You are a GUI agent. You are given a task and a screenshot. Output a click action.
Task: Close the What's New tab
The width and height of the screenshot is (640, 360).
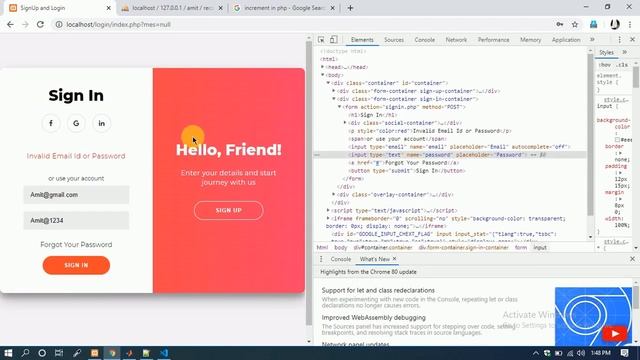[394, 259]
